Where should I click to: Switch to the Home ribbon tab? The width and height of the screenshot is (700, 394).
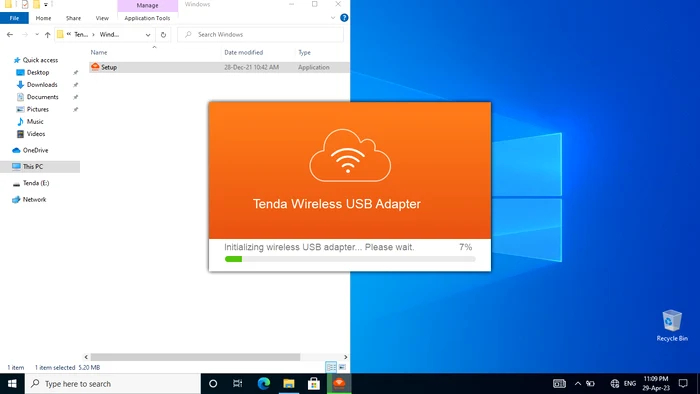click(43, 18)
